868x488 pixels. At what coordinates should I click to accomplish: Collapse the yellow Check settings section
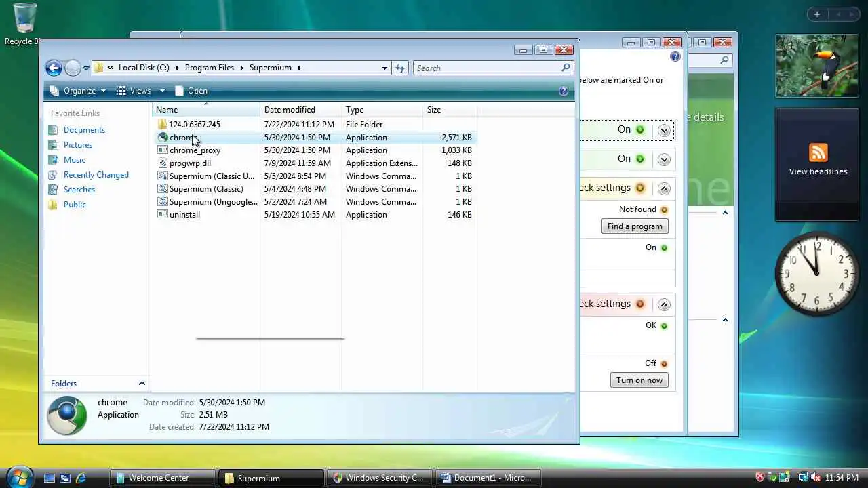[x=664, y=188]
